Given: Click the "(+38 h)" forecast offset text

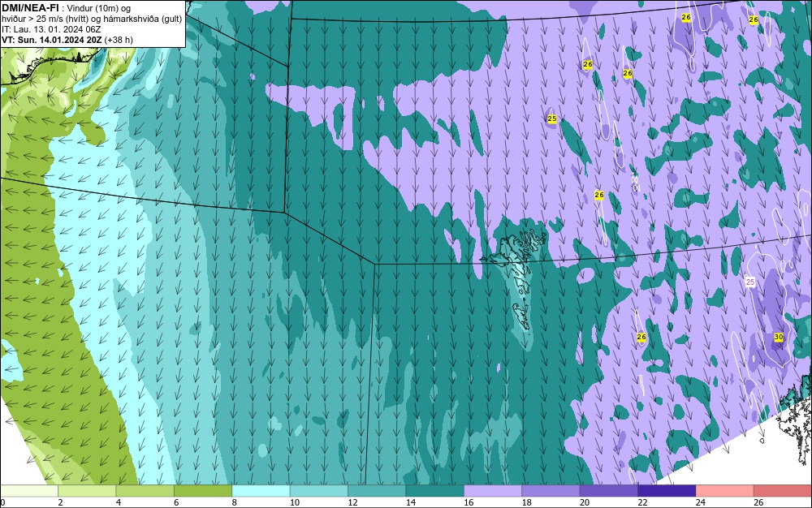Looking at the screenshot, I should point(119,39).
